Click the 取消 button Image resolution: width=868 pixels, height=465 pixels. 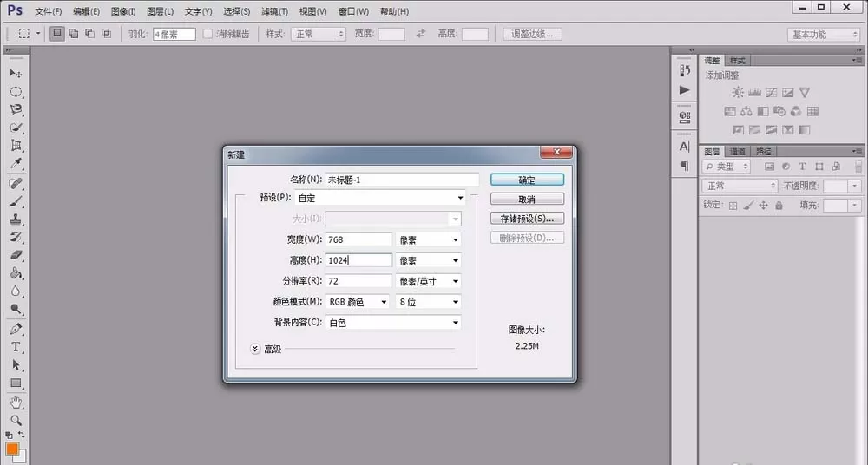tap(527, 200)
